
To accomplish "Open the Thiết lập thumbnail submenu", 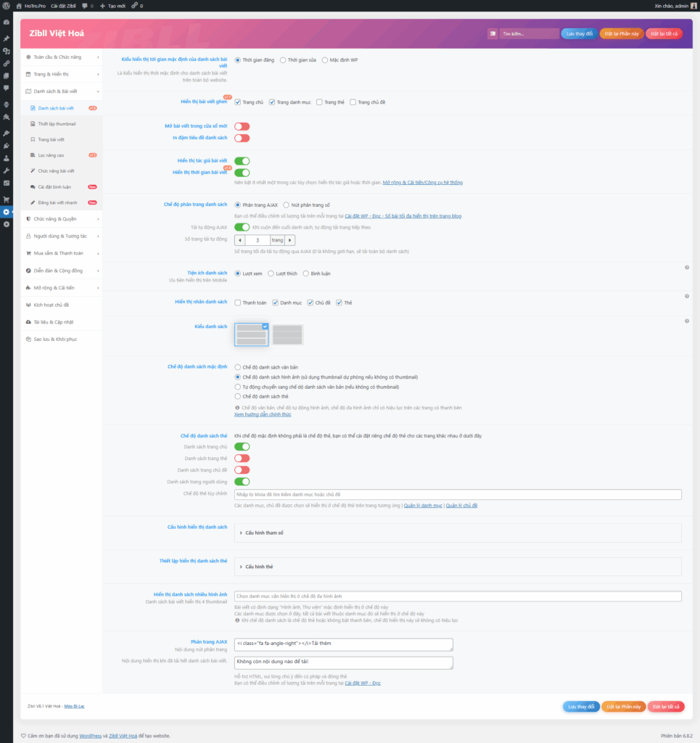I will click(62, 123).
